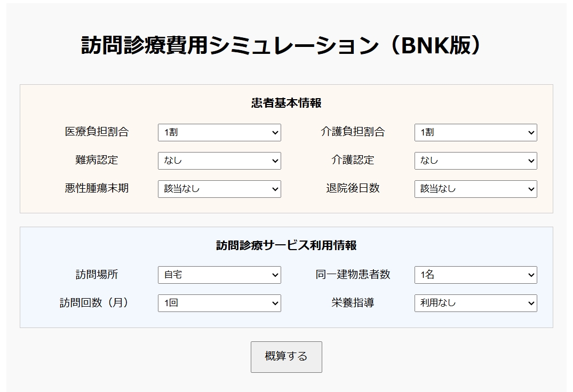Viewport: 573px width, 392px height.
Task: Open the 介護認定 dropdown
Action: click(475, 161)
